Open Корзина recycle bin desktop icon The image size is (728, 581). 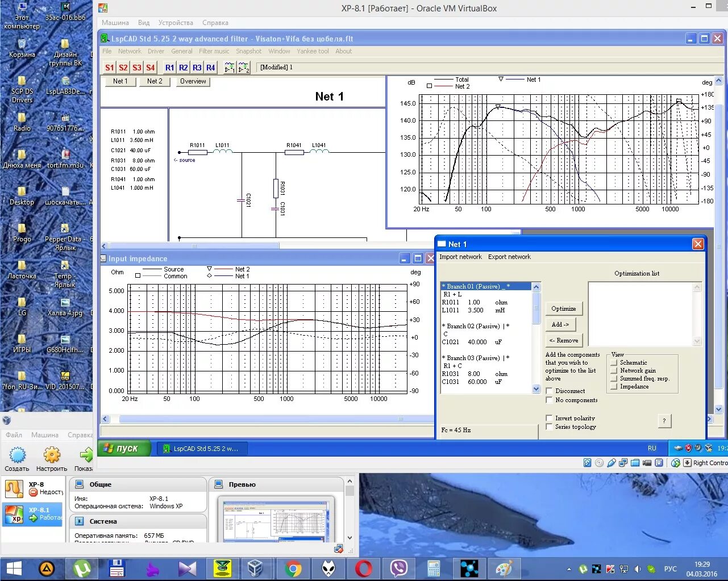pos(22,49)
